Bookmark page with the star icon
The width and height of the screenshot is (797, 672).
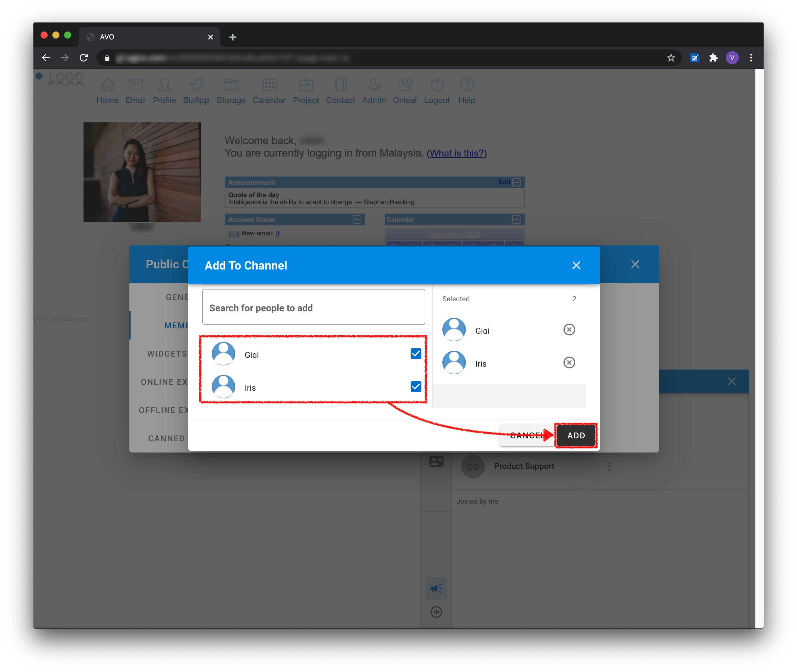(x=671, y=58)
